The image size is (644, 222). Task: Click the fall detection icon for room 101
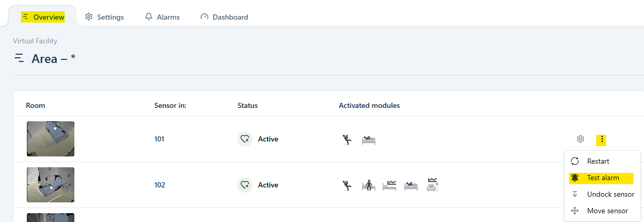[348, 139]
